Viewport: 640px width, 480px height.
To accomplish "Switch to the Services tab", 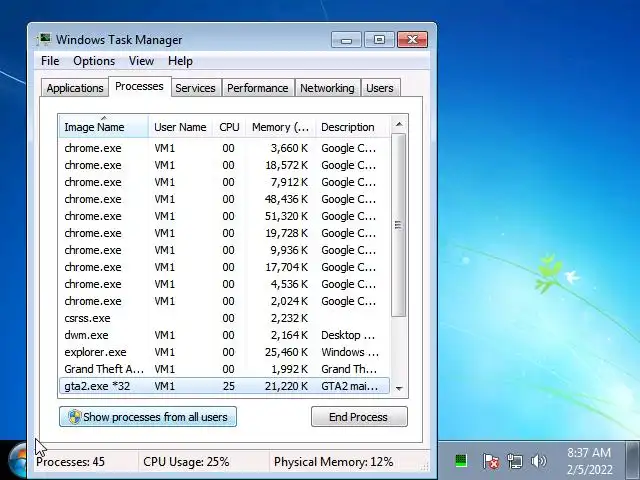I will pos(195,88).
